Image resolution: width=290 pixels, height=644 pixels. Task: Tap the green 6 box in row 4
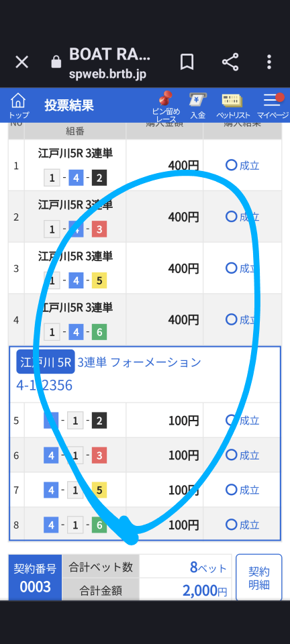(x=99, y=333)
